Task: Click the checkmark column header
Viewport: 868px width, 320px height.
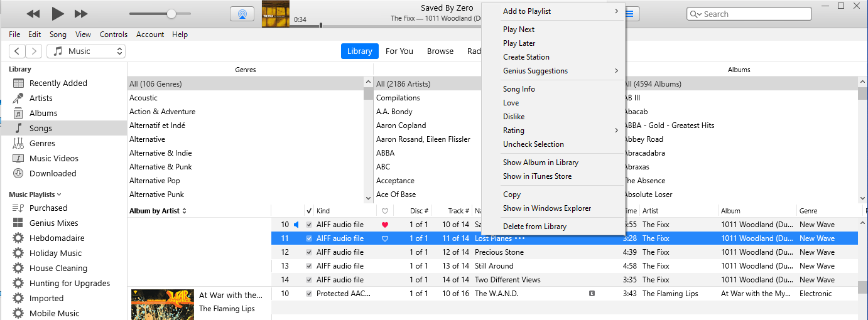Action: 308,211
